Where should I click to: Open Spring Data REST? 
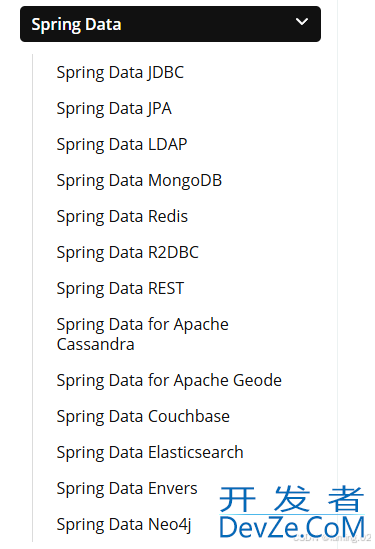pyautogui.click(x=120, y=289)
